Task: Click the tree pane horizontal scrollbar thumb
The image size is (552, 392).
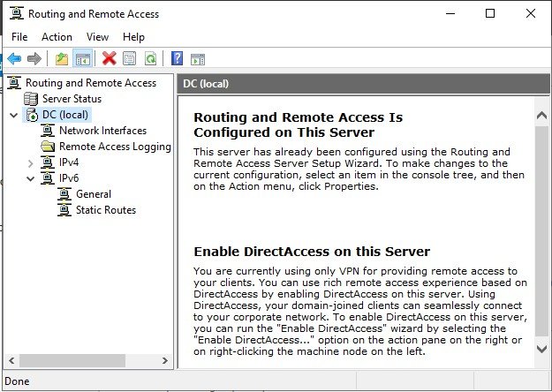Action: [x=72, y=361]
